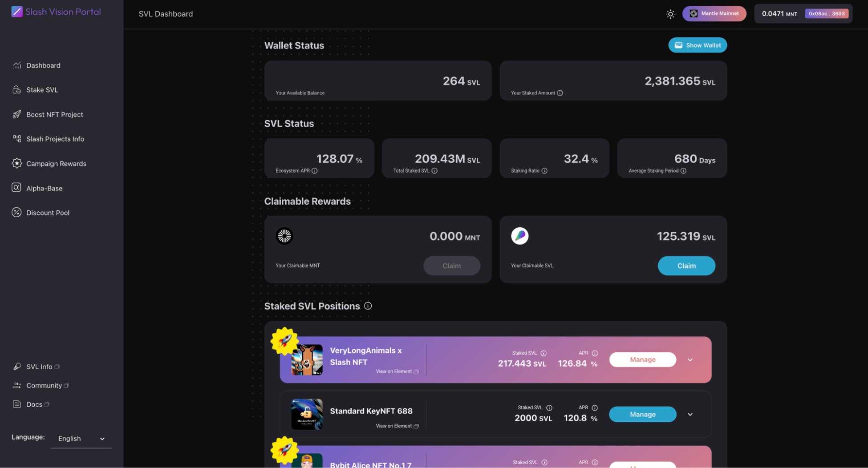
Task: Open the SVL Info external link
Action: 43,367
